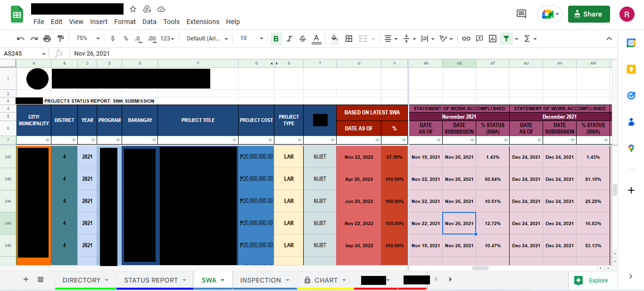Screen dimensions: 644x291
Task: Open Contacts in the side panel
Action: [x=631, y=122]
